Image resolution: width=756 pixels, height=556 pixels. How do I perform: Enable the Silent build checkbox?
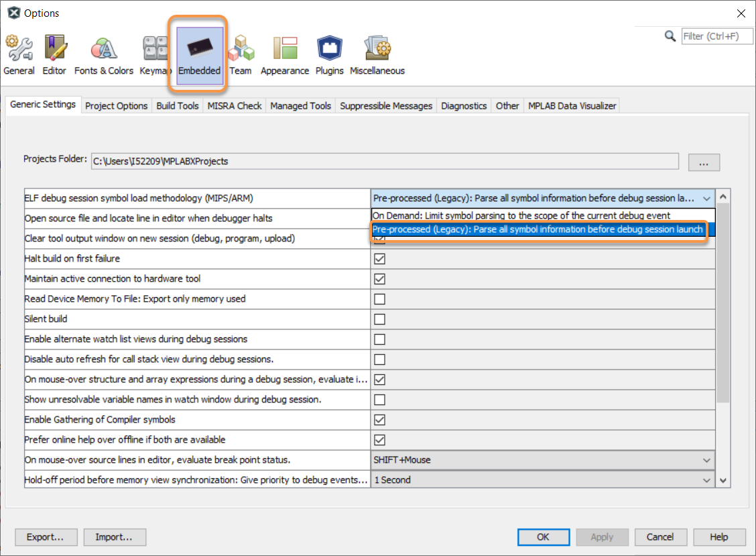(x=379, y=319)
